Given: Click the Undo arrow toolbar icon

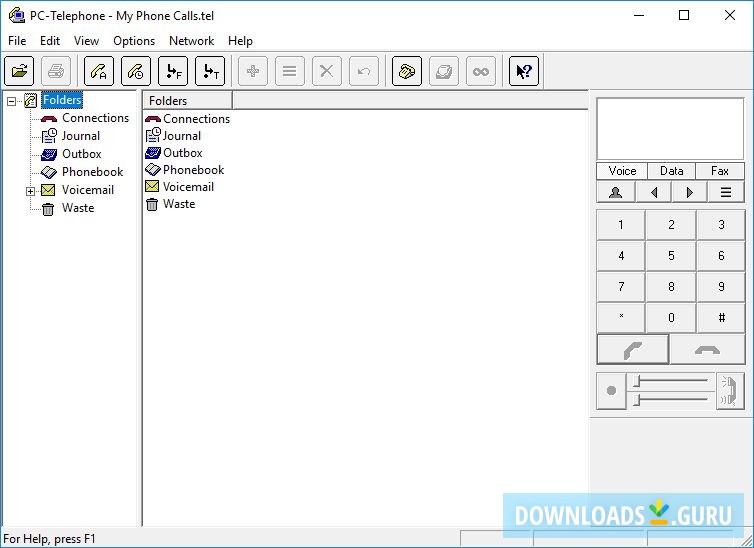Looking at the screenshot, I should pos(364,71).
